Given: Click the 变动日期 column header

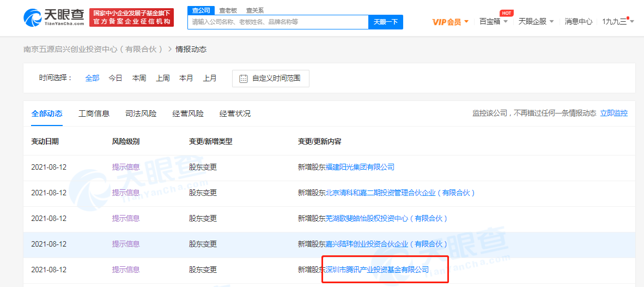Looking at the screenshot, I should tap(45, 142).
